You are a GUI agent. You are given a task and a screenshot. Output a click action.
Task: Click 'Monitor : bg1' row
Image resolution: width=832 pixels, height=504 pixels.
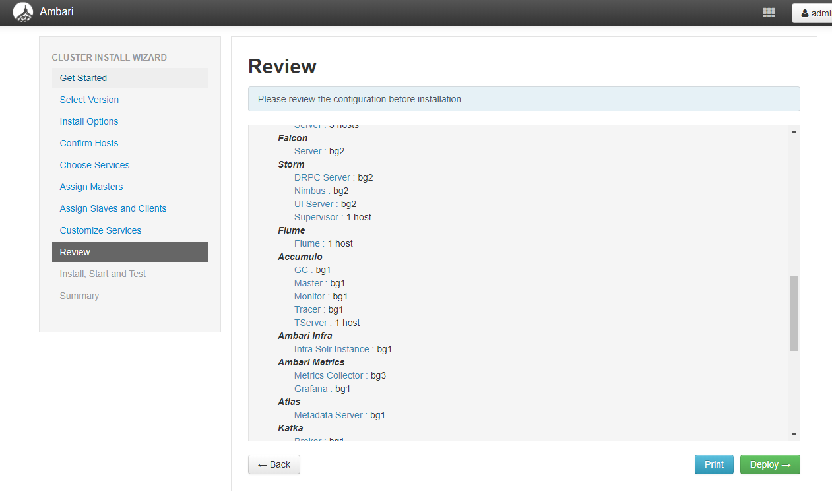point(321,296)
